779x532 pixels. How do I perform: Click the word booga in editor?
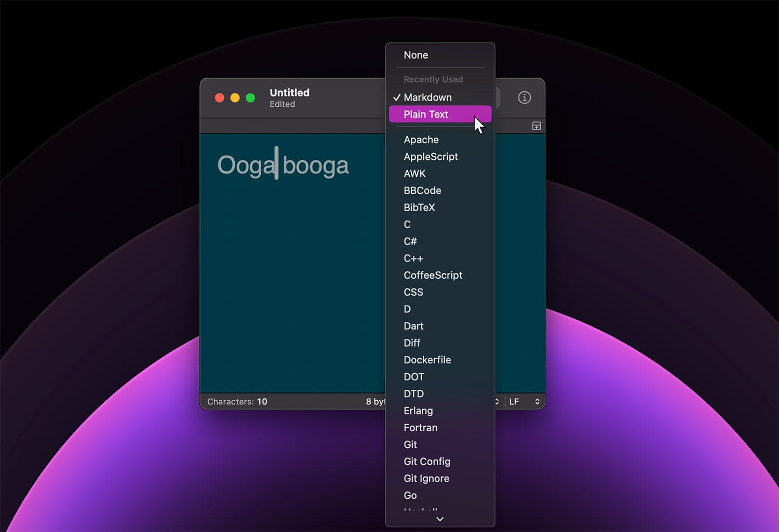click(316, 166)
